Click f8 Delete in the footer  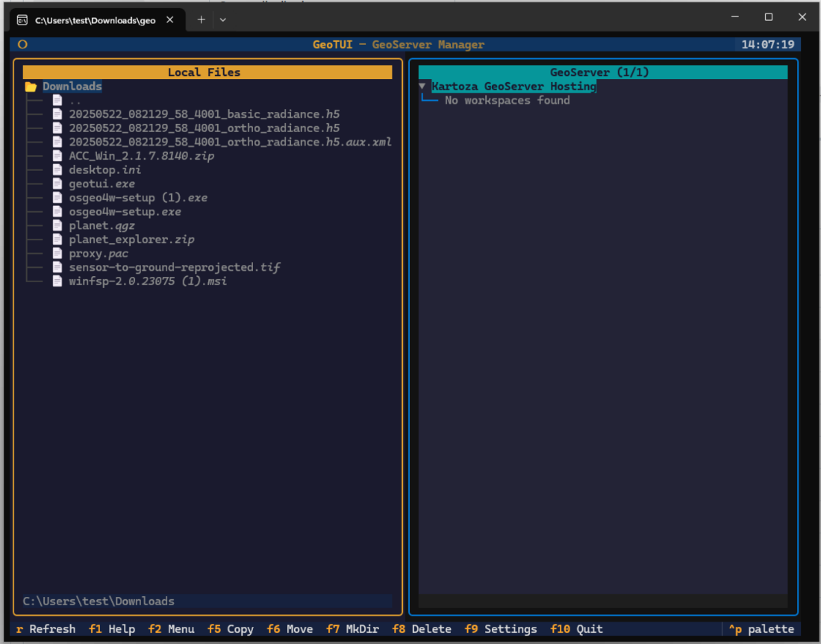pyautogui.click(x=422, y=629)
